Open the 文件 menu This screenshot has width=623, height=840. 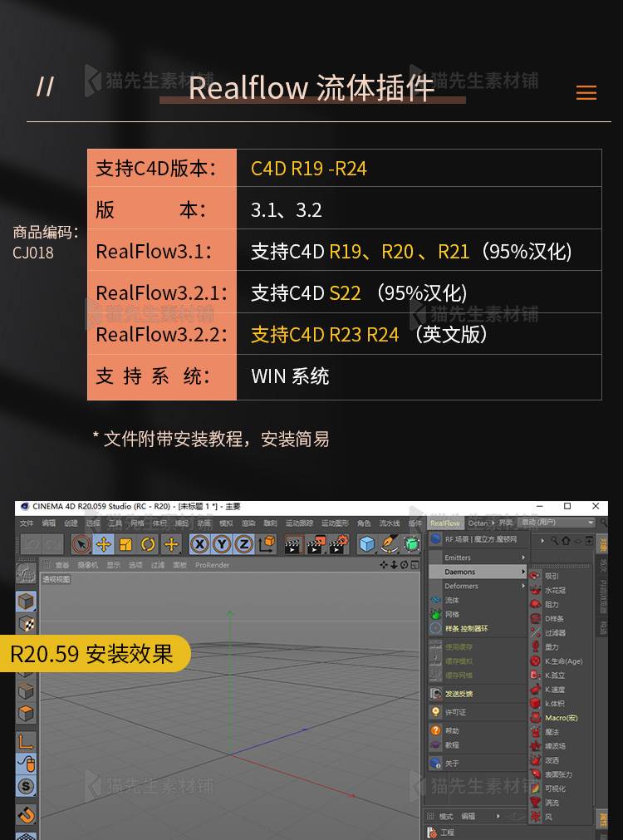click(x=27, y=523)
